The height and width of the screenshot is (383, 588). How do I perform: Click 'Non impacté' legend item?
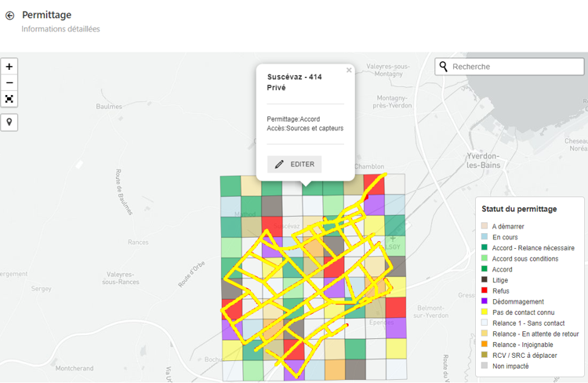510,365
